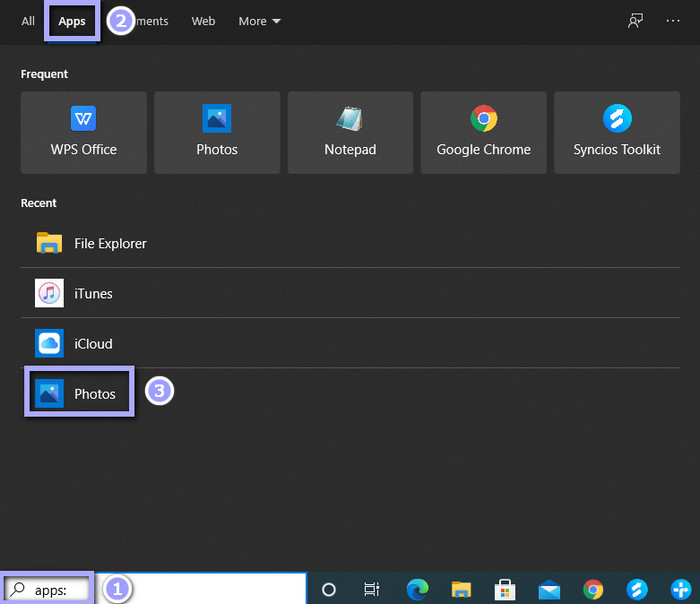Open Photos from the Recent list
Image resolution: width=700 pixels, height=604 pixels.
click(x=350, y=393)
